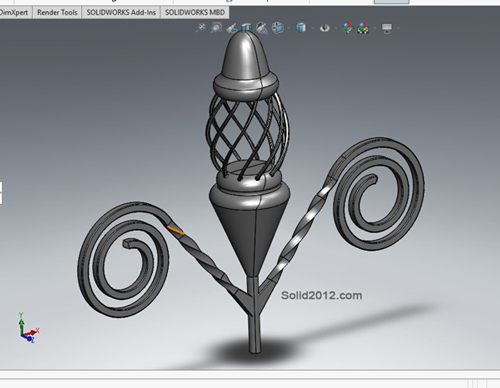This screenshot has height=388, width=500.
Task: Activate the Section View tool
Action: click(246, 28)
